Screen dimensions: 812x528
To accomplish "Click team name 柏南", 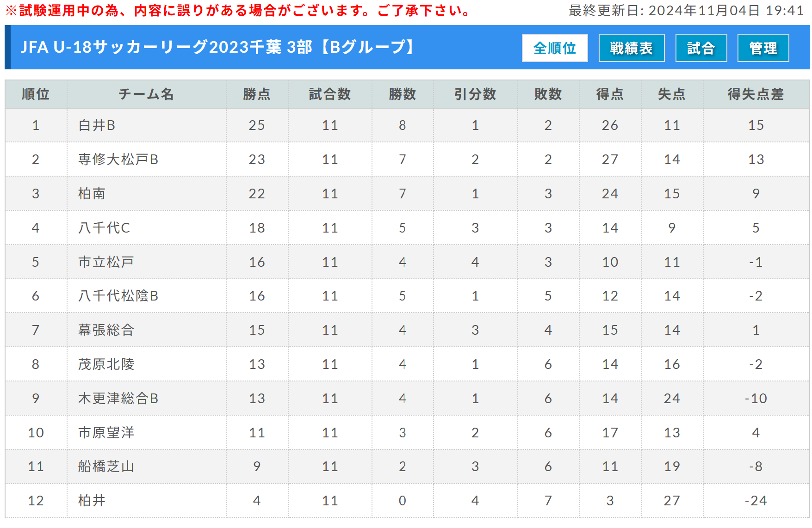I will (x=92, y=194).
